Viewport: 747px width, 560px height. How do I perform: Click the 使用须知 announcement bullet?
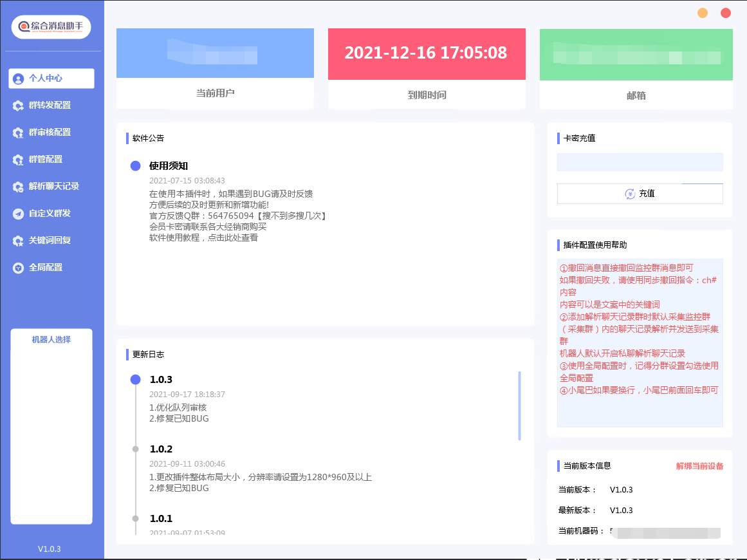(135, 166)
